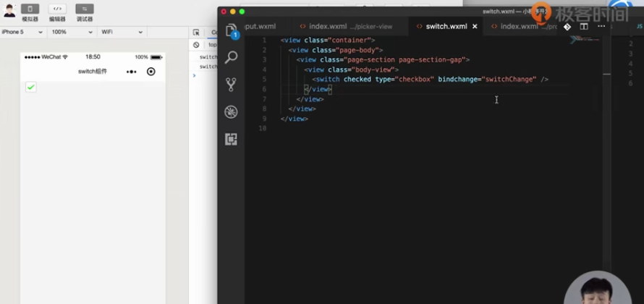Click the "page-section page-section-gap" class value
The width and height of the screenshot is (644, 304).
(405, 60)
